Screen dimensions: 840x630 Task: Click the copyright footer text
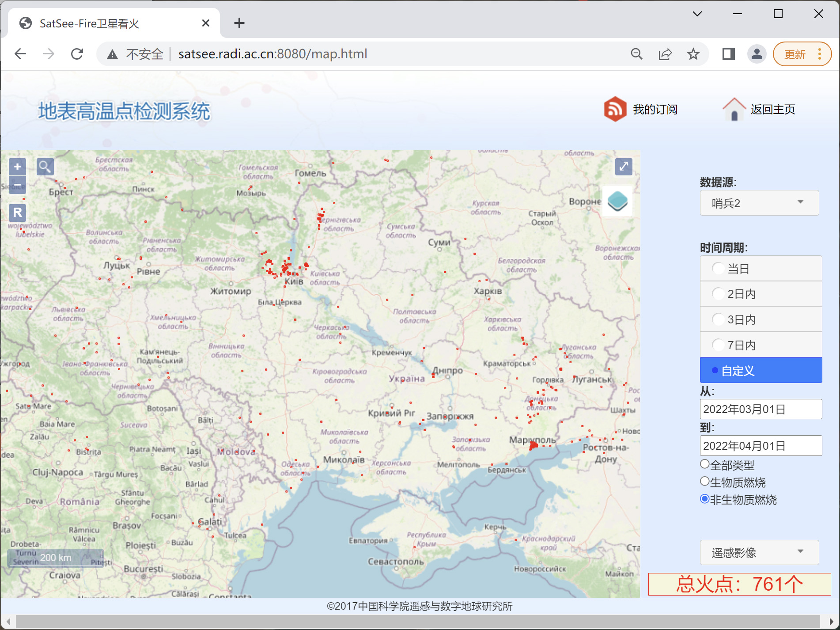point(420,606)
